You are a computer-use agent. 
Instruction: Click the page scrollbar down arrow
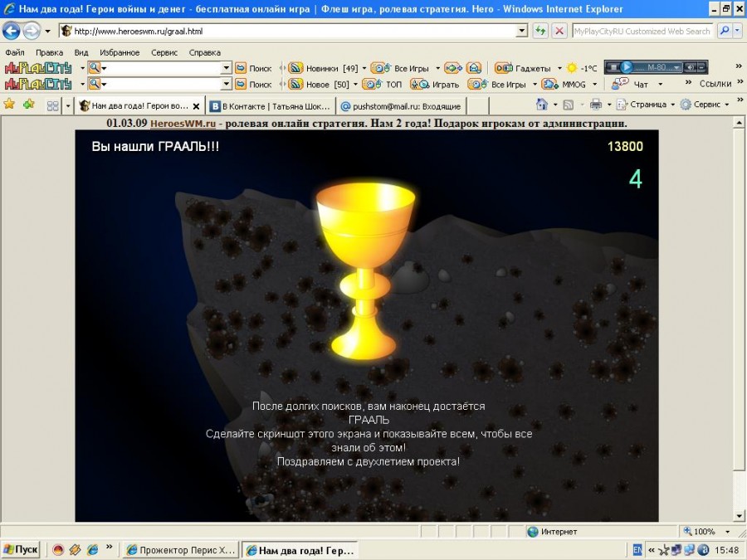[x=740, y=516]
